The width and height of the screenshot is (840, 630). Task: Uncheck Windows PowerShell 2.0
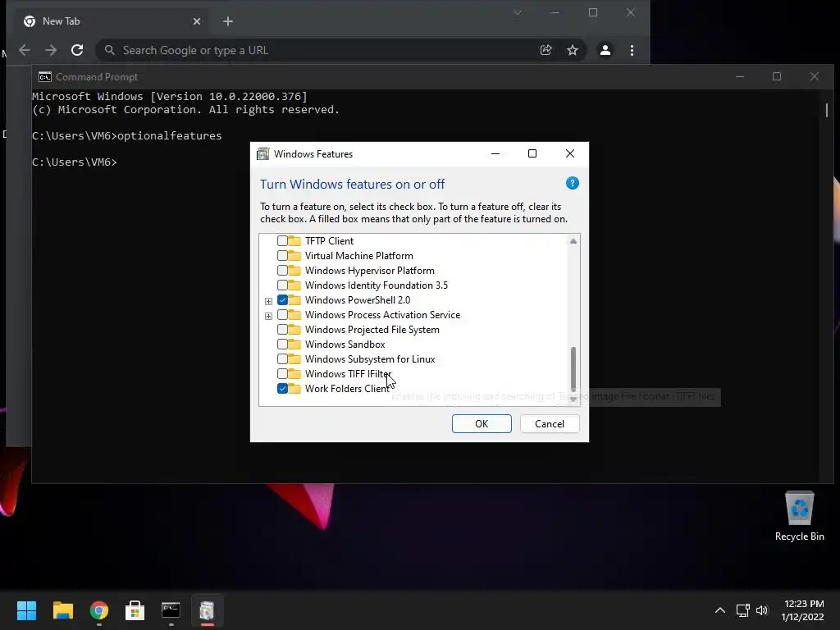click(282, 300)
